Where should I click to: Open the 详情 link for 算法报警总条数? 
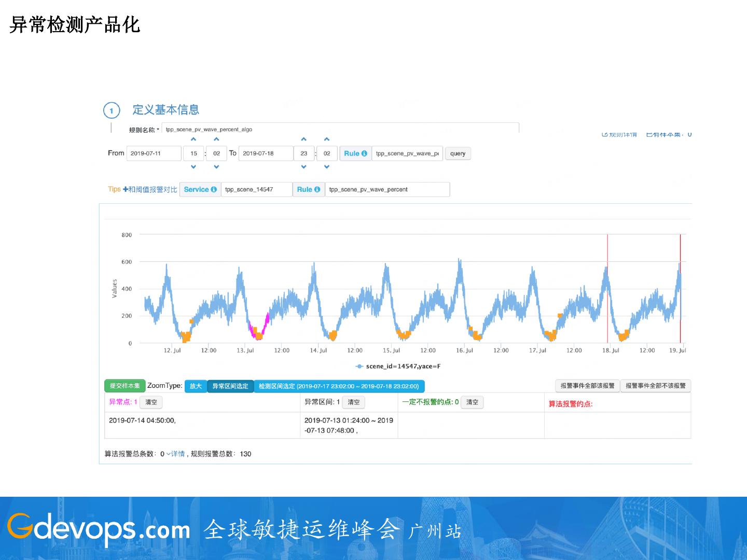(x=176, y=454)
